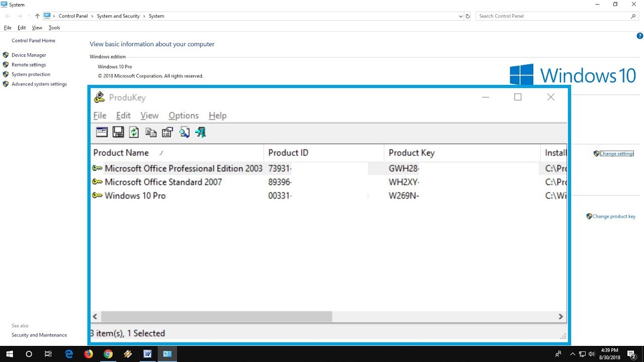Go to Control Panel Home
Screen dimensions: 644x362
33,40
